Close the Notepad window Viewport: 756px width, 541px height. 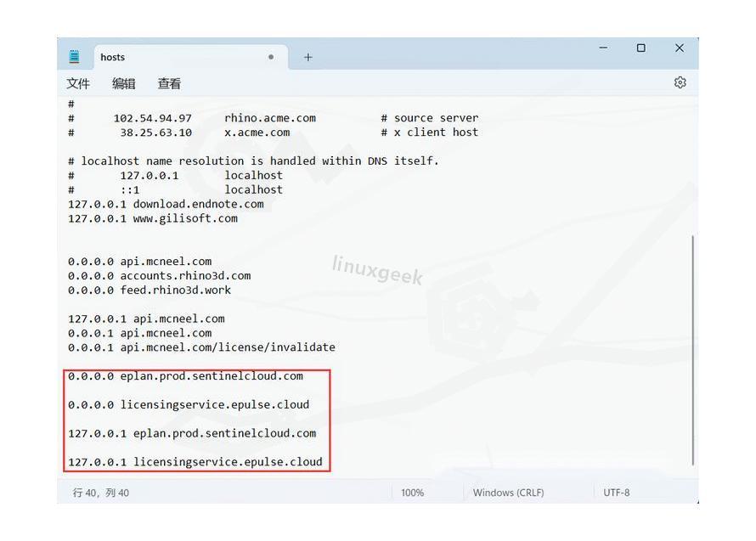tap(679, 48)
